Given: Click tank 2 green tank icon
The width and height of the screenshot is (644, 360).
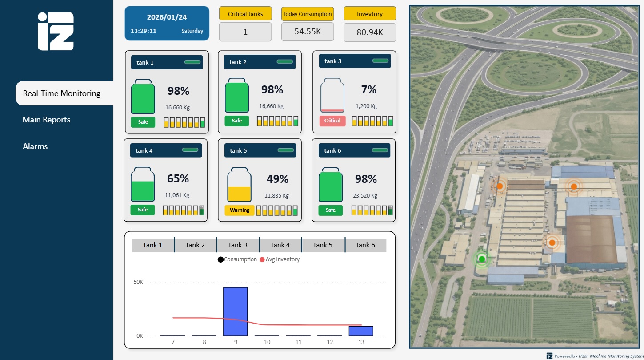Looking at the screenshot, I should [x=237, y=96].
